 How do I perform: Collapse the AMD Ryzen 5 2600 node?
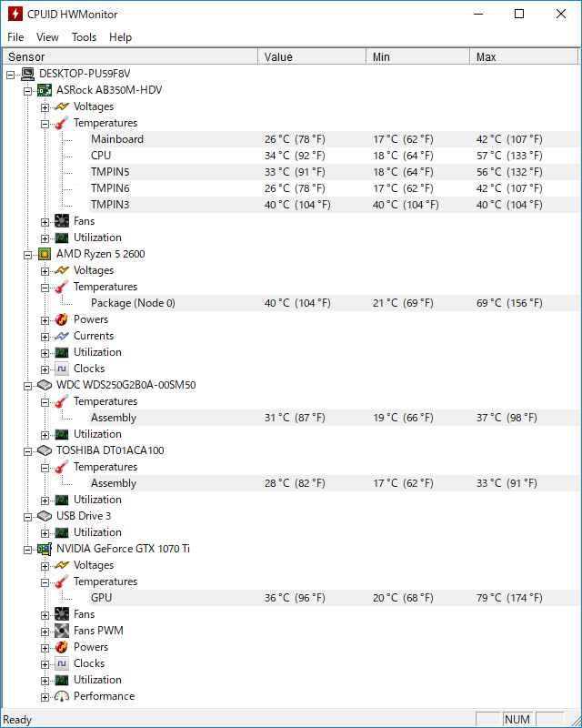pyautogui.click(x=27, y=255)
